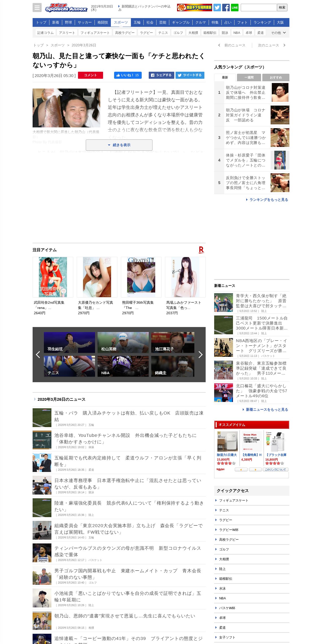Click the スポーツ breadcrumb link

[x=58, y=45]
